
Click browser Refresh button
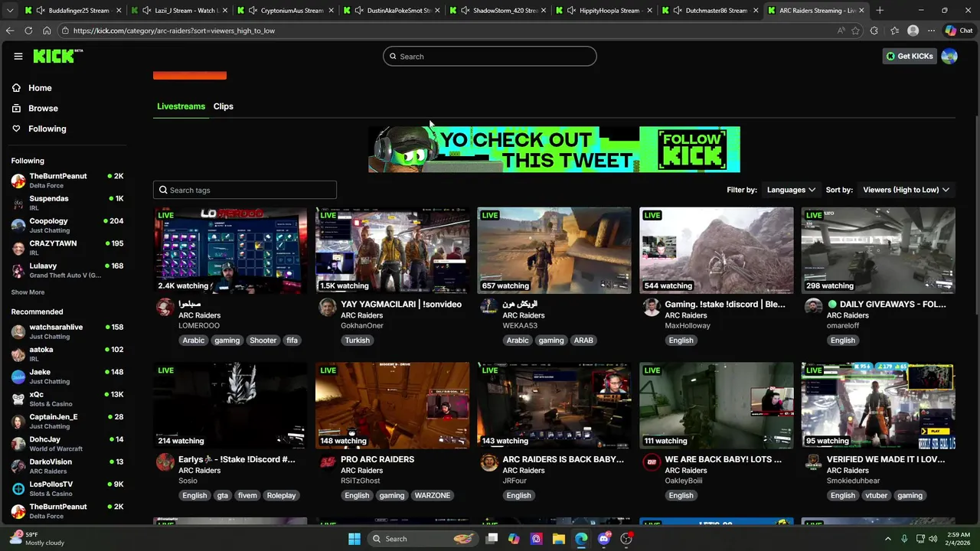pos(28,31)
